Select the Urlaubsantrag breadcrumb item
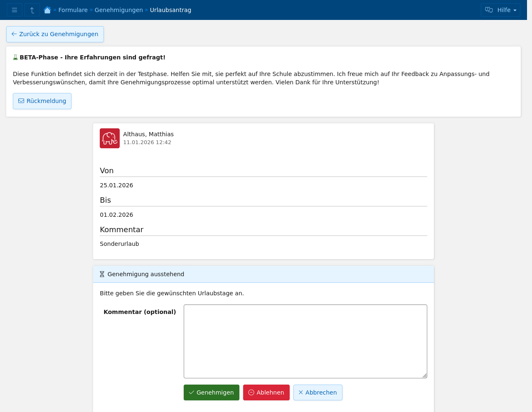 pos(170,10)
